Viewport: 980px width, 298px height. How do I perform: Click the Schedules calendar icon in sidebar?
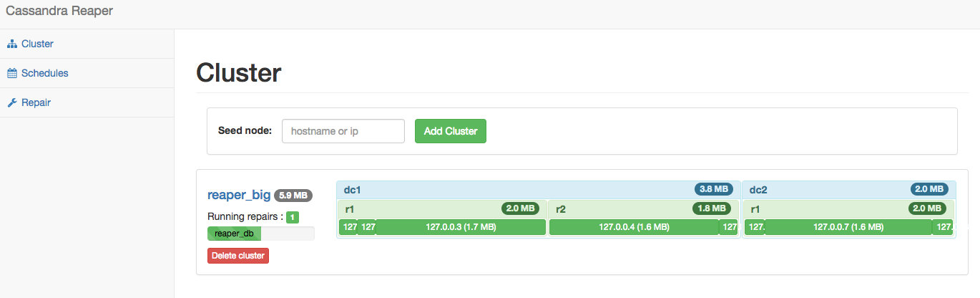11,73
